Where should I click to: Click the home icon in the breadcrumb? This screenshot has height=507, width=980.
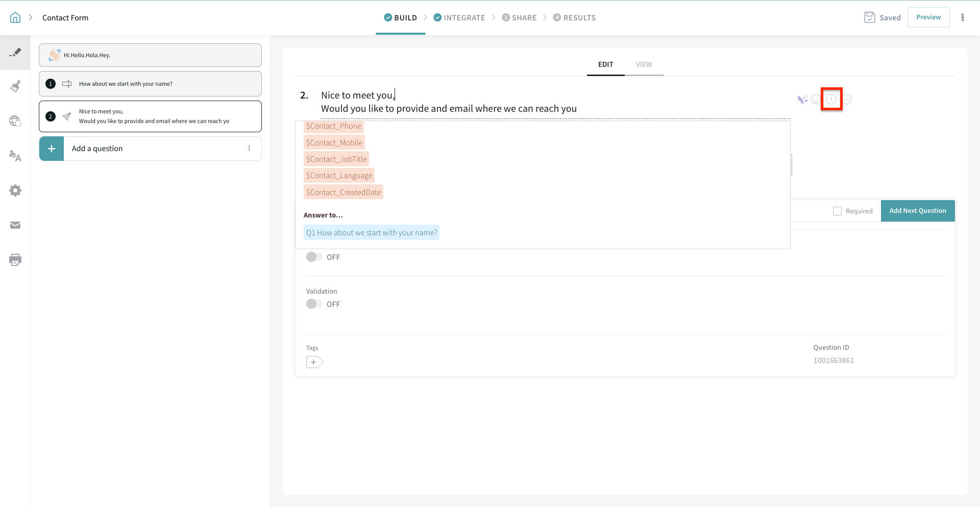[15, 18]
